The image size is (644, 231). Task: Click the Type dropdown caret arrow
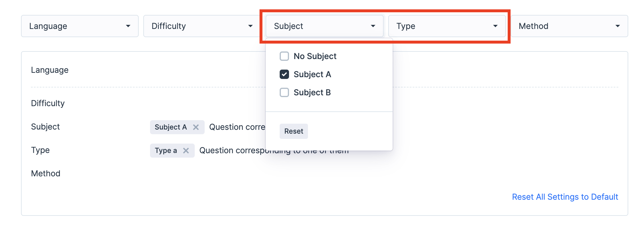click(x=495, y=26)
